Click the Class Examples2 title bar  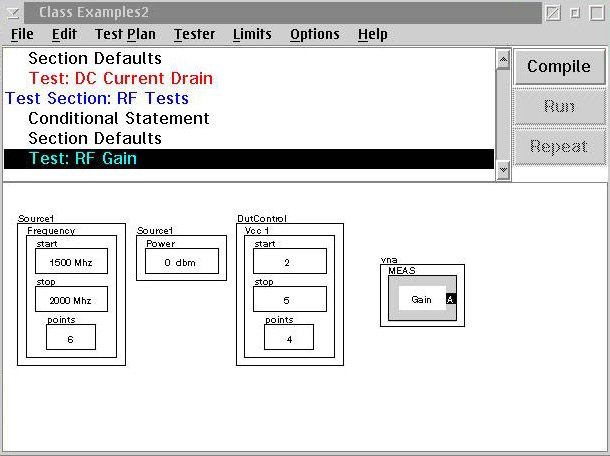click(283, 13)
